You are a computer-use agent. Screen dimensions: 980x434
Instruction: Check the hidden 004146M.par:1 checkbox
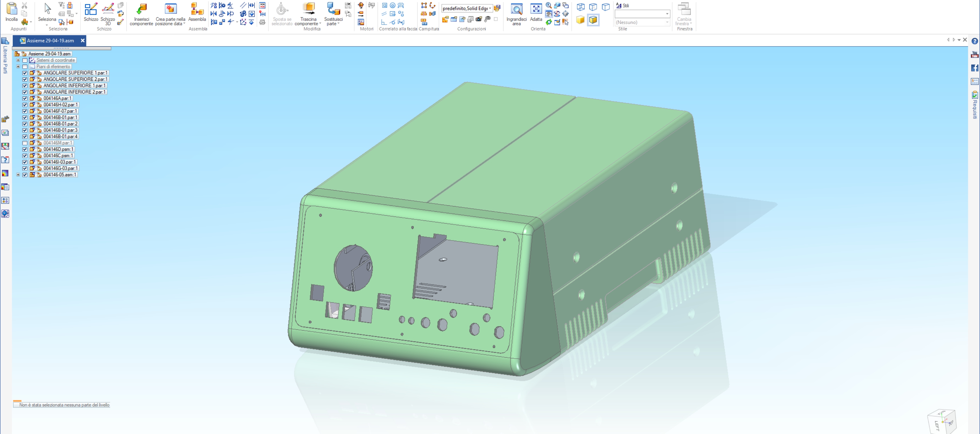point(25,143)
